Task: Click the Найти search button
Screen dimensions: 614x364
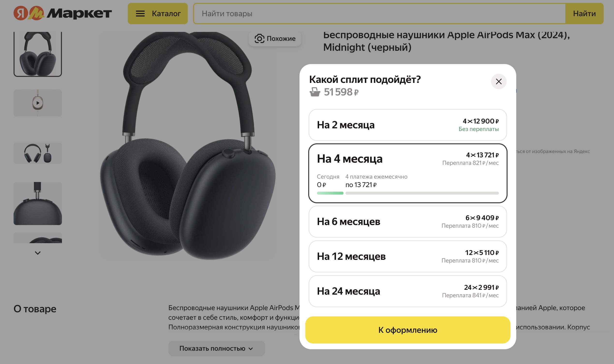Action: click(584, 14)
